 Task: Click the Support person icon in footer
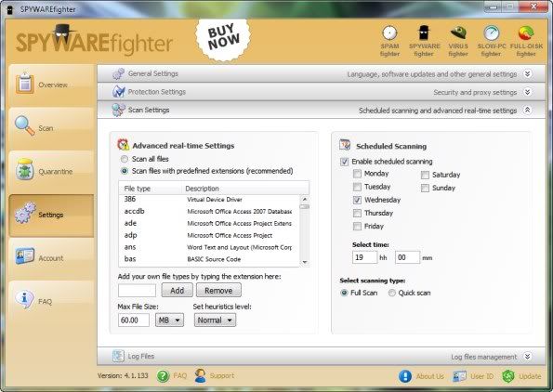point(201,376)
